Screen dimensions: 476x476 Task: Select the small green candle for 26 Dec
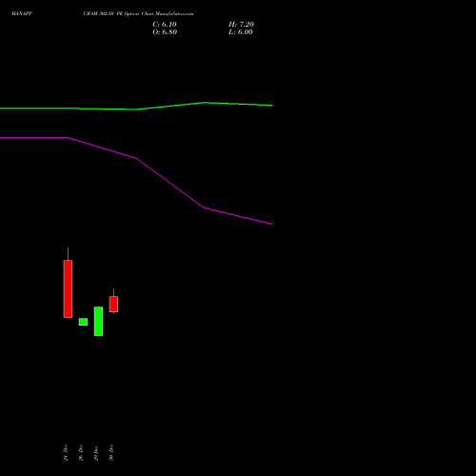83,322
